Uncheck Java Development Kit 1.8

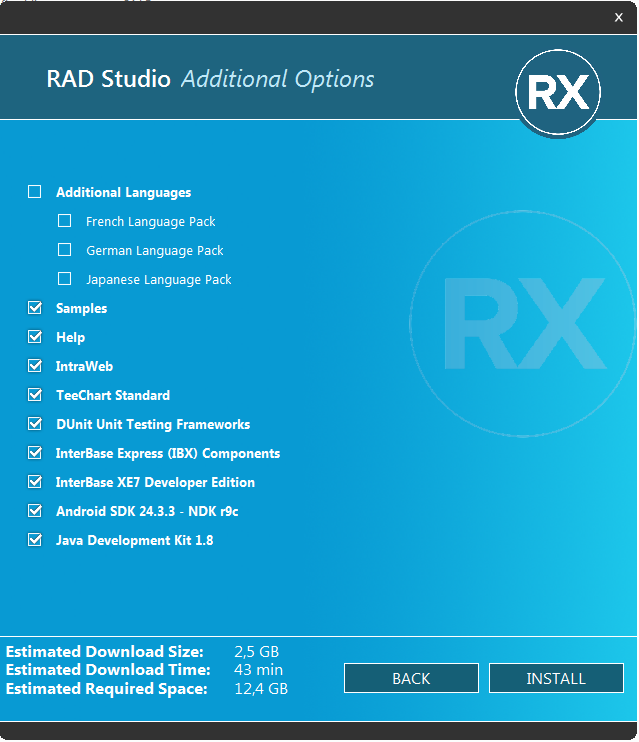click(x=35, y=540)
